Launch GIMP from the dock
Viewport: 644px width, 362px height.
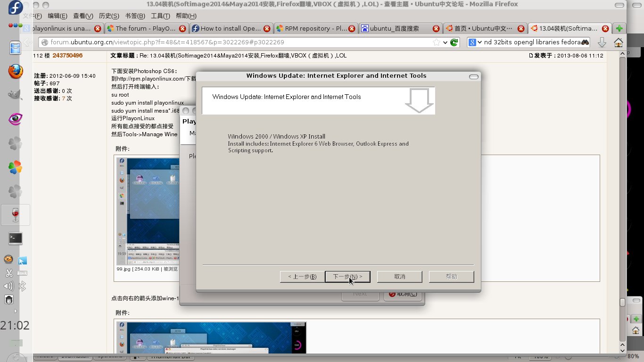[x=16, y=94]
